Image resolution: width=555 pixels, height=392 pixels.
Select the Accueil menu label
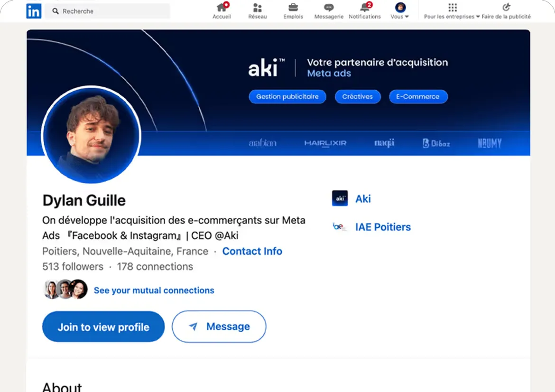click(x=222, y=17)
